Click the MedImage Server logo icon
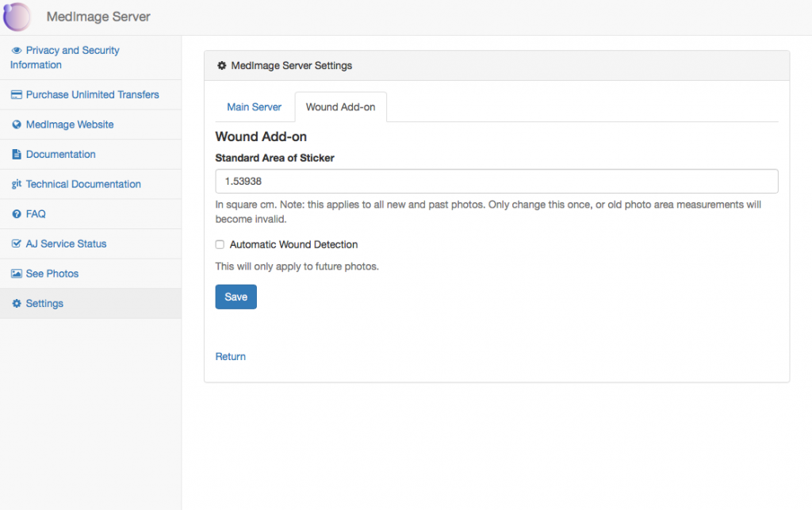 tap(17, 17)
